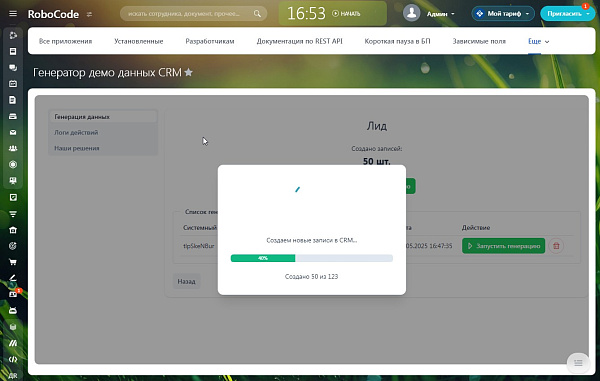Click the Запустить генерацию button
The image size is (600, 381).
click(x=503, y=246)
